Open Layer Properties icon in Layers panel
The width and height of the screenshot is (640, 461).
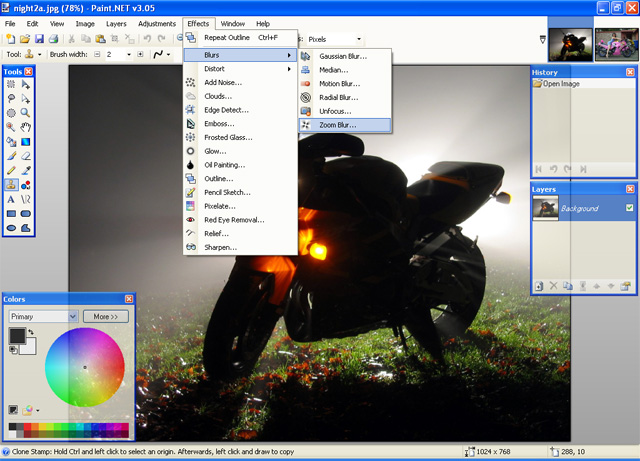coord(625,286)
